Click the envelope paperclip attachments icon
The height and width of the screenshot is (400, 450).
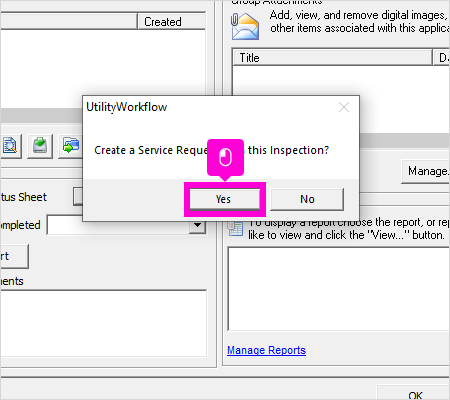(x=245, y=27)
